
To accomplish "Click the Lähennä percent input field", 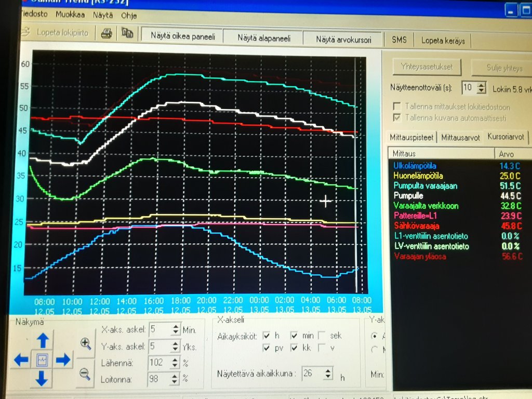I will click(x=159, y=362).
